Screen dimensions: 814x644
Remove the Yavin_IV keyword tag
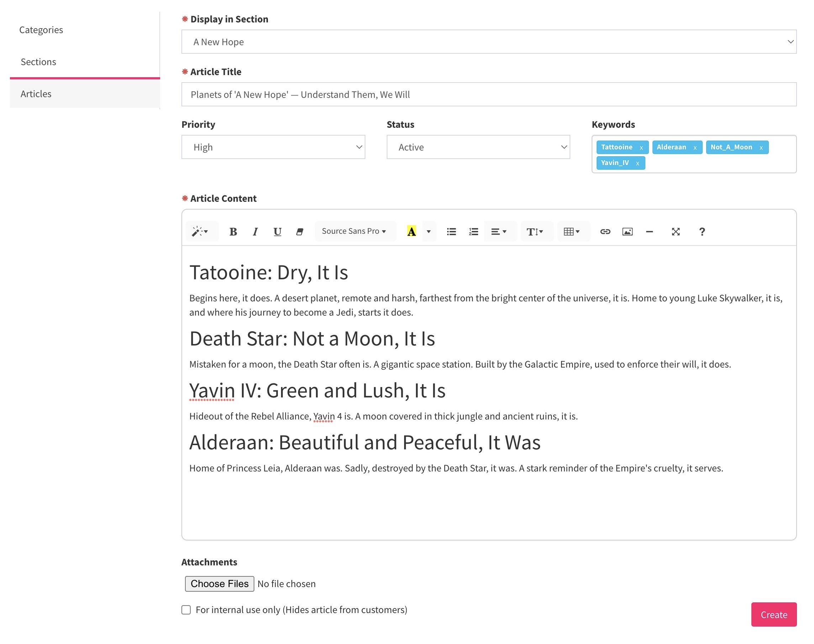click(x=638, y=163)
